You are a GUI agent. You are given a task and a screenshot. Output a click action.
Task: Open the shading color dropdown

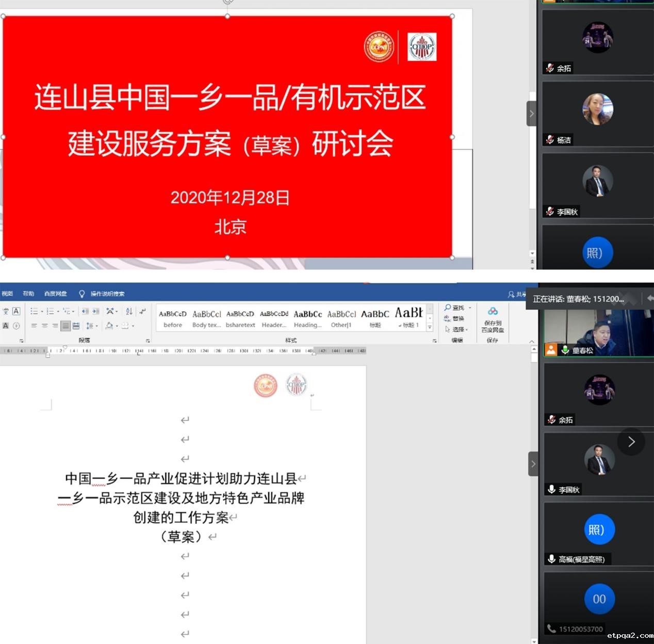coord(117,326)
